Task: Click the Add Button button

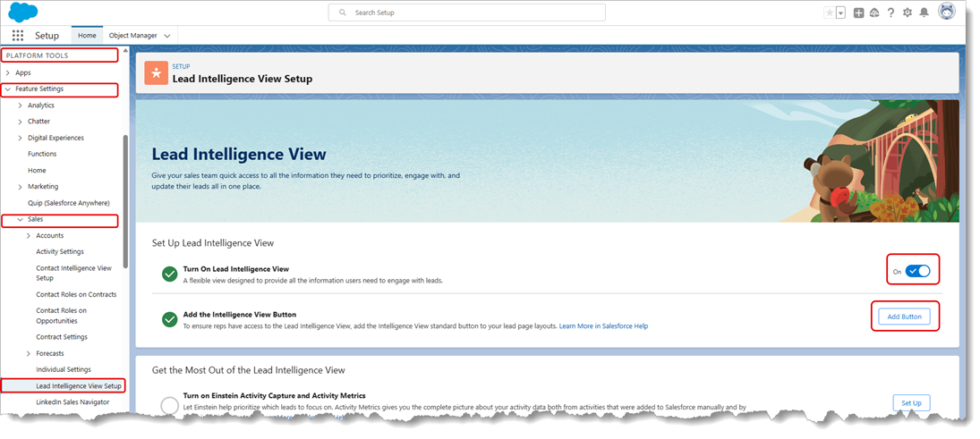Action: coord(905,317)
